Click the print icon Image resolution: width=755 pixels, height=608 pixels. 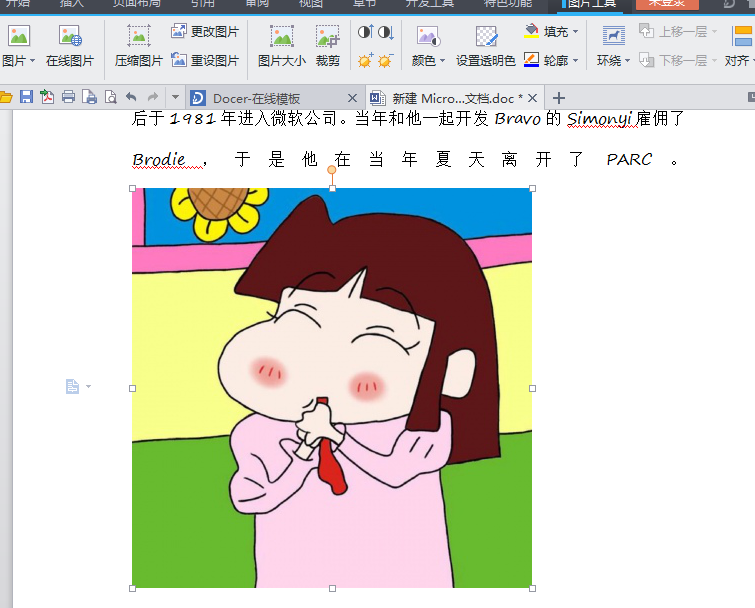68,97
